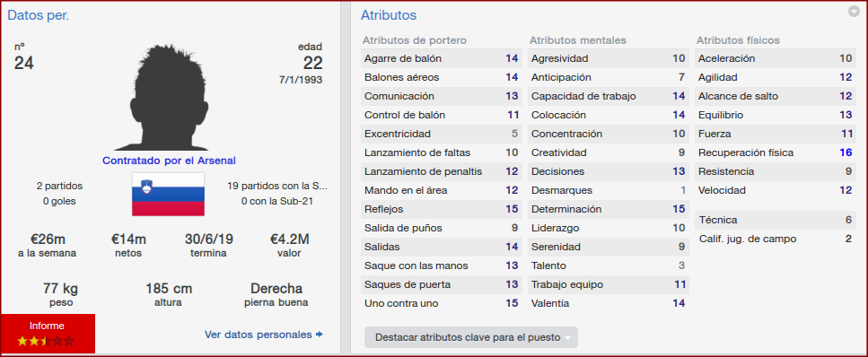
Task: Follow the Ver datos personales link
Action: 258,335
